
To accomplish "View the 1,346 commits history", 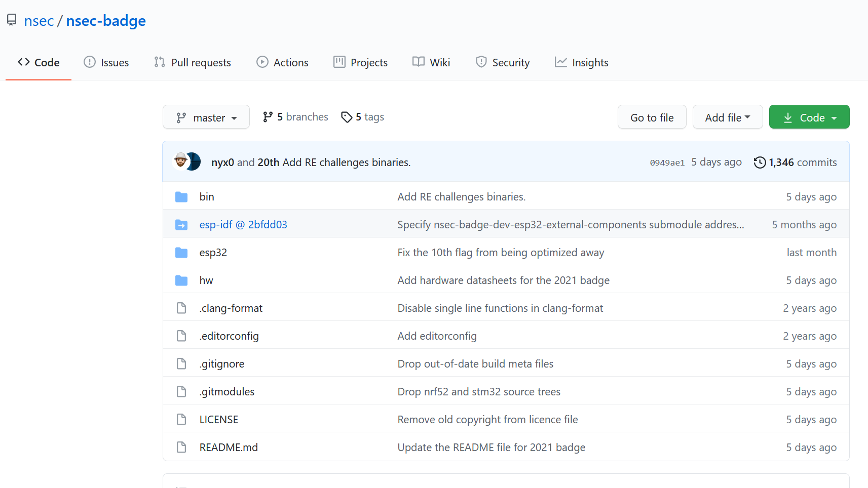I will (796, 162).
